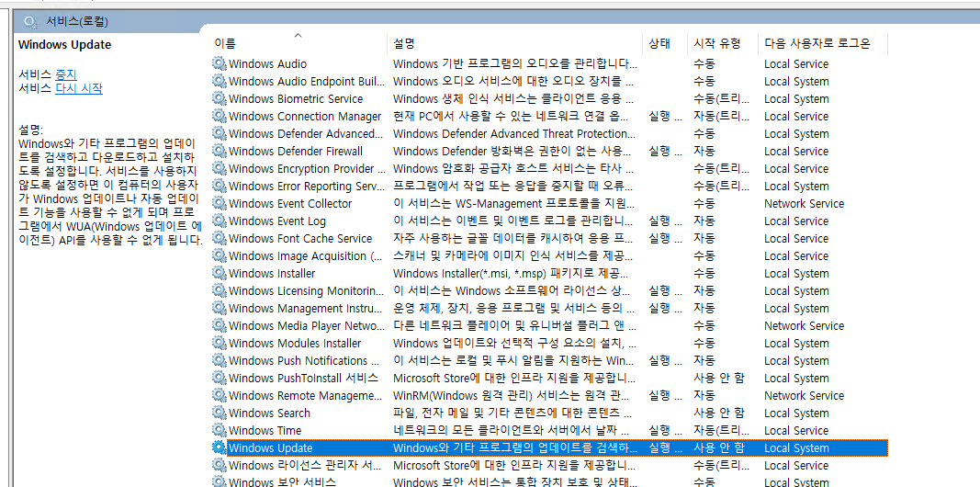This screenshot has height=487, width=980.
Task: Select Windows Search service name
Action: 269,413
